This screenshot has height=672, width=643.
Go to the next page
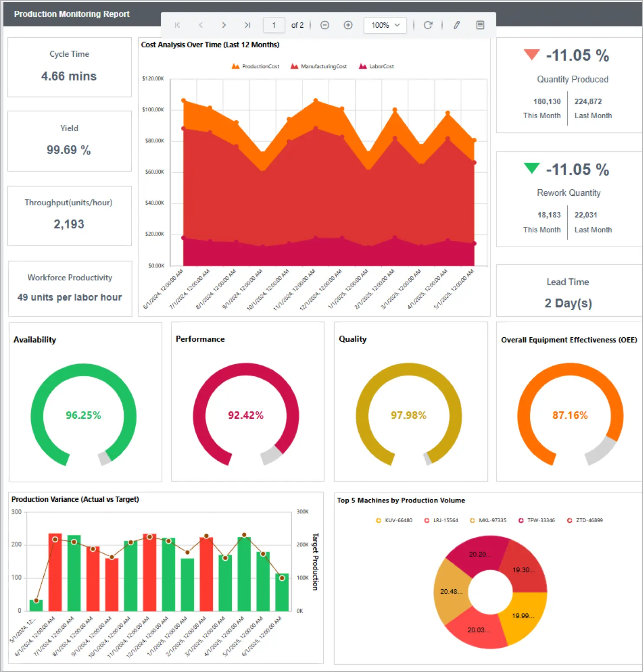(224, 25)
